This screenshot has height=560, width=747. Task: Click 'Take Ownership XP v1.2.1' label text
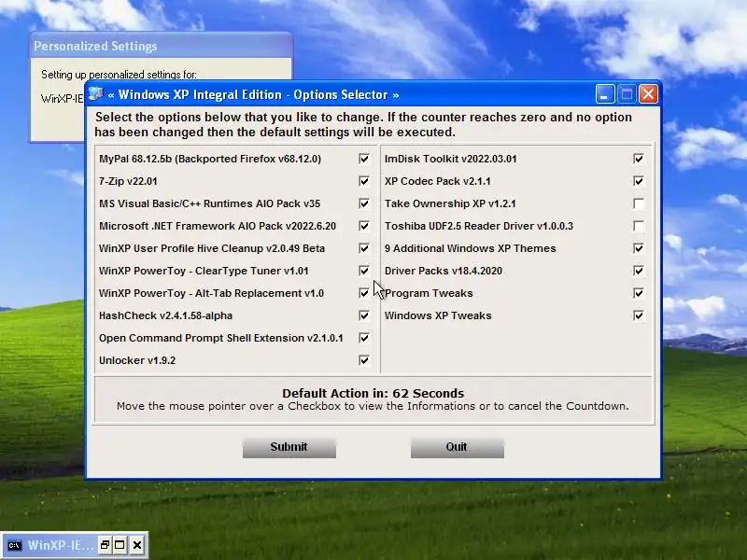click(450, 203)
